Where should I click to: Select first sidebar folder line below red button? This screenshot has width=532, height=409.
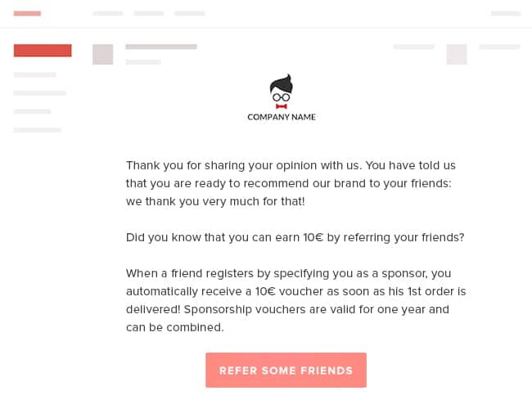[34, 74]
